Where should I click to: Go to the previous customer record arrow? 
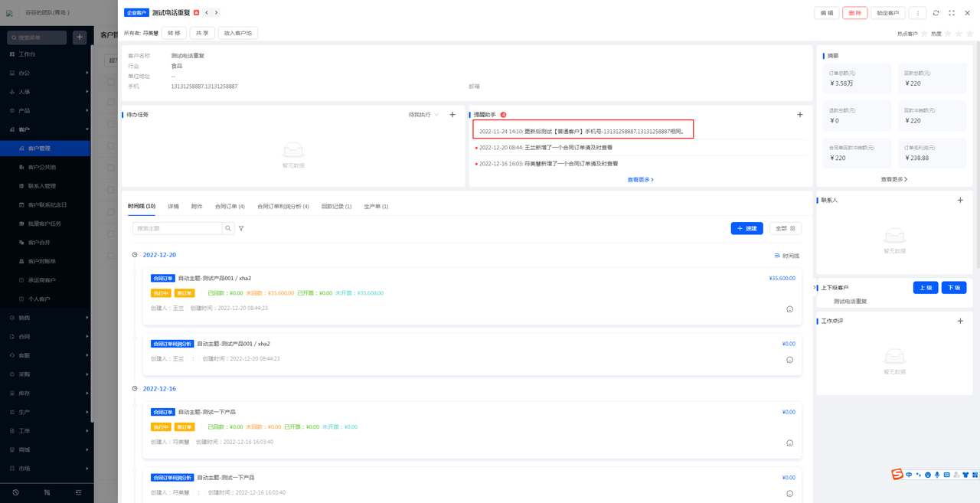[x=207, y=13]
